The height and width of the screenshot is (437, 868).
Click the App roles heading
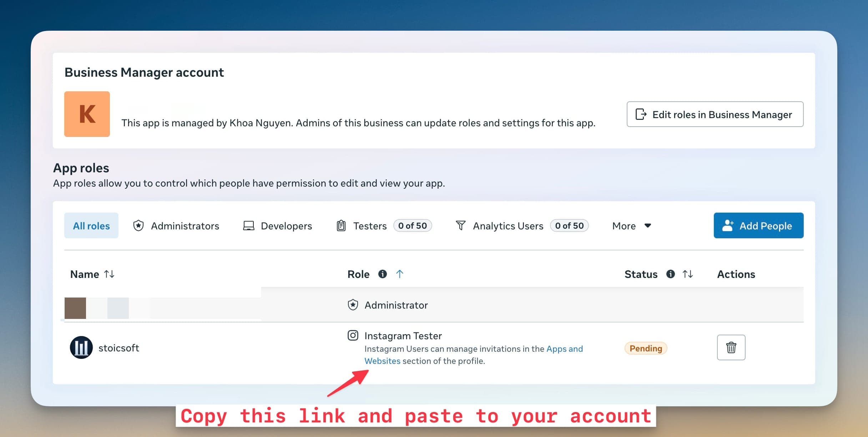(x=81, y=168)
